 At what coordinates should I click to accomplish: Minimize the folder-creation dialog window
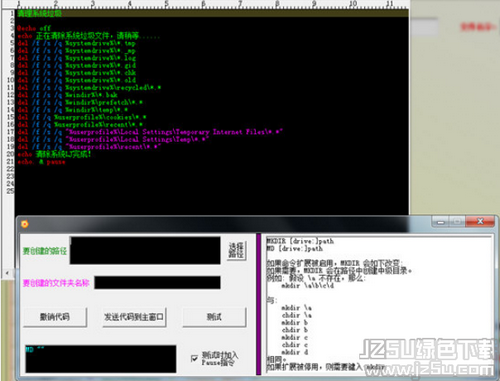point(440,221)
